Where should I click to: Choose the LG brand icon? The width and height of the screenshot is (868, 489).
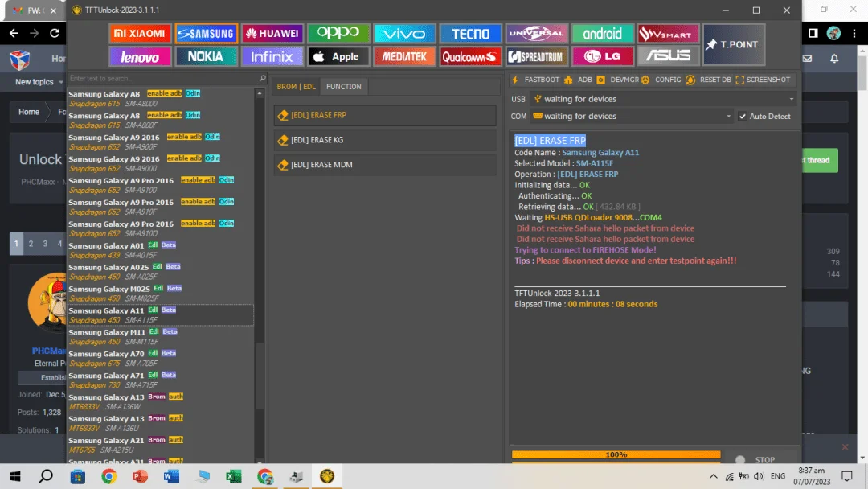pyautogui.click(x=602, y=56)
